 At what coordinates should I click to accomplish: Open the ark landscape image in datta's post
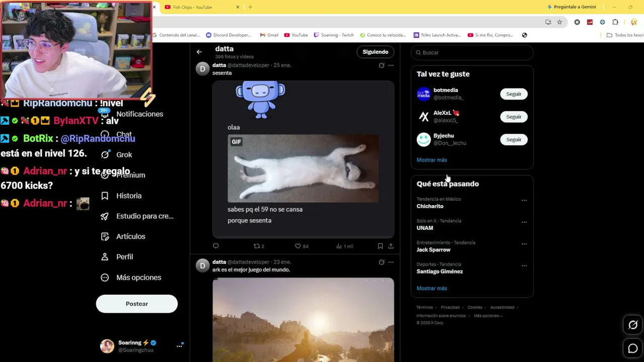(303, 320)
